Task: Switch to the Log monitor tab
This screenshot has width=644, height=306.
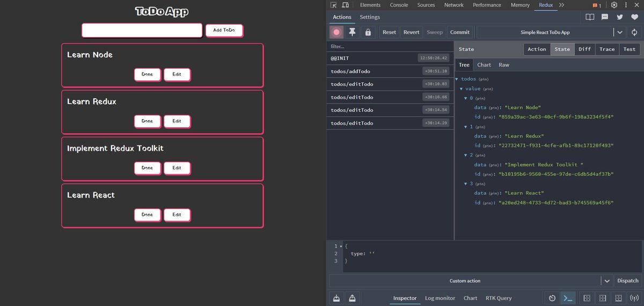Action: [440, 298]
